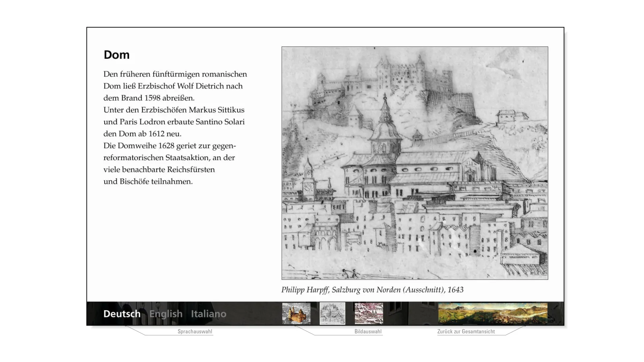The height and width of the screenshot is (362, 644).
Task: Click text line 'Unter den Erzbischöfen Markus Sittikus'
Action: point(174,110)
